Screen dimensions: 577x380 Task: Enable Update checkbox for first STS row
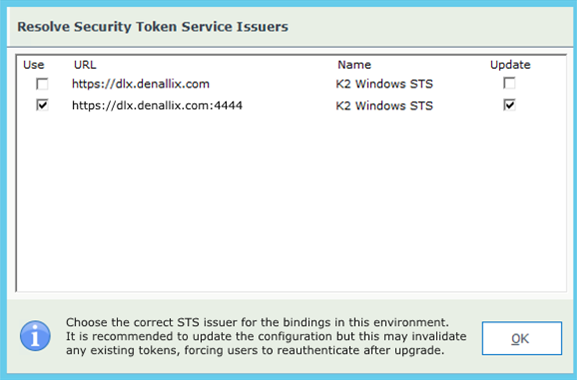pyautogui.click(x=509, y=83)
